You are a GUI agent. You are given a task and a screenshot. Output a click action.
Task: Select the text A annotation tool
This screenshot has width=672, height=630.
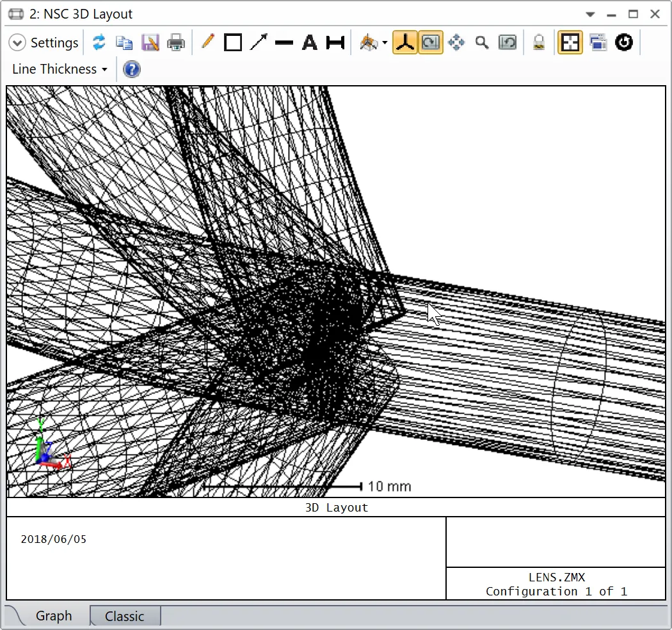pos(309,42)
